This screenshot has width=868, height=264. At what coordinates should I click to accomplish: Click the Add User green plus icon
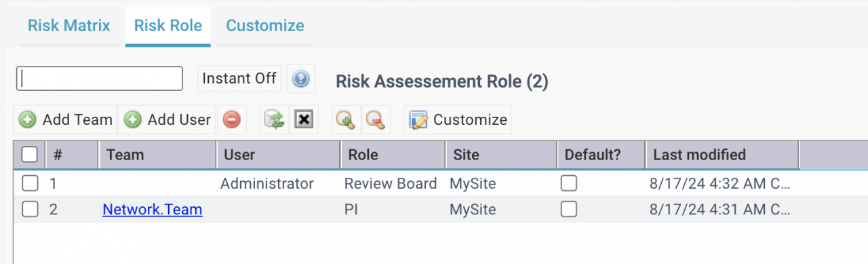[133, 120]
